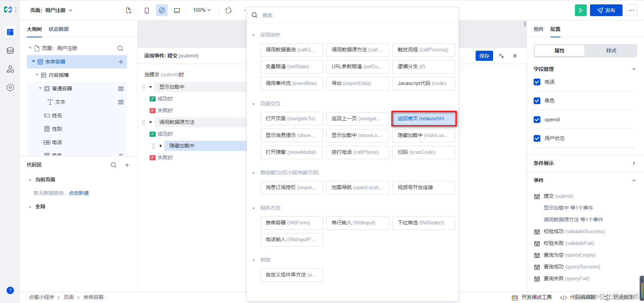This screenshot has height=303, width=644.
Task: Click the refresh circle icon in toolbar
Action: [228, 10]
